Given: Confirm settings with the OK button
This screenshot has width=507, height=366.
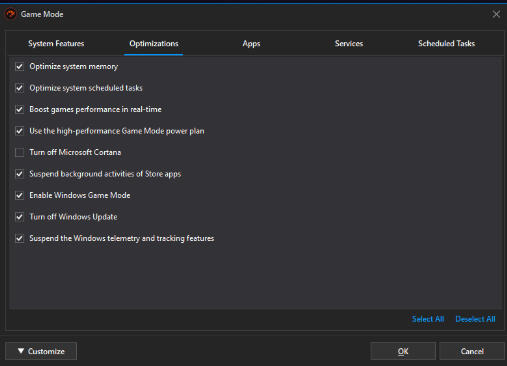Looking at the screenshot, I should click(403, 351).
